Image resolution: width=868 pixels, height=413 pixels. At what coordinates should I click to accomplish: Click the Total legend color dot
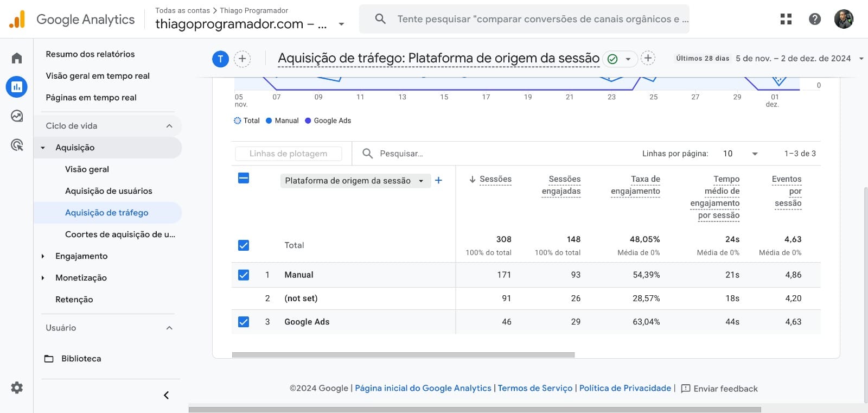click(237, 120)
